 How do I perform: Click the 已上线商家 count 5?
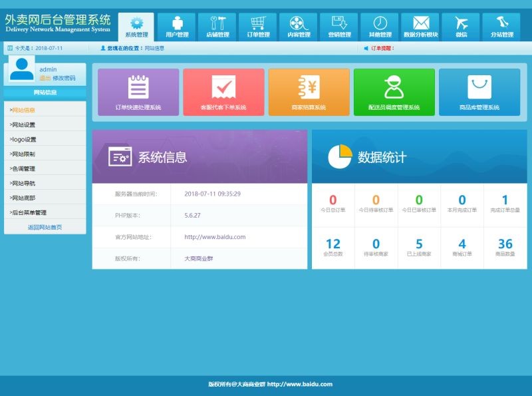419,244
